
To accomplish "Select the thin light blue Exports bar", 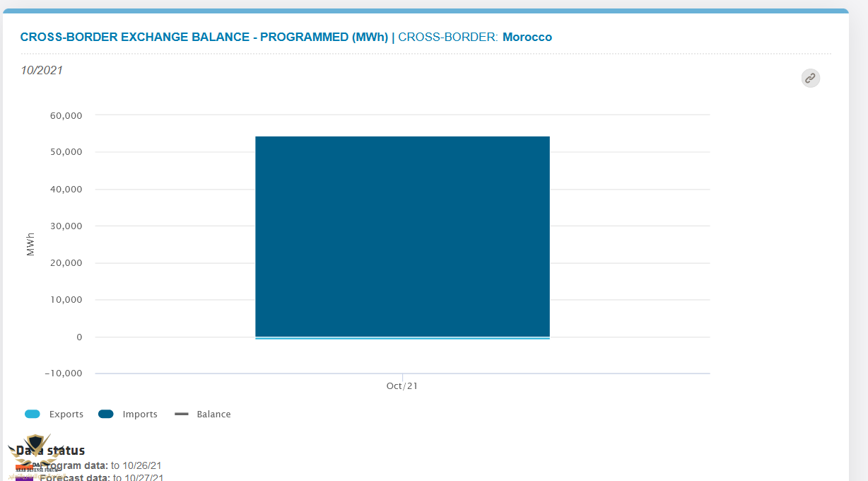I will (402, 338).
